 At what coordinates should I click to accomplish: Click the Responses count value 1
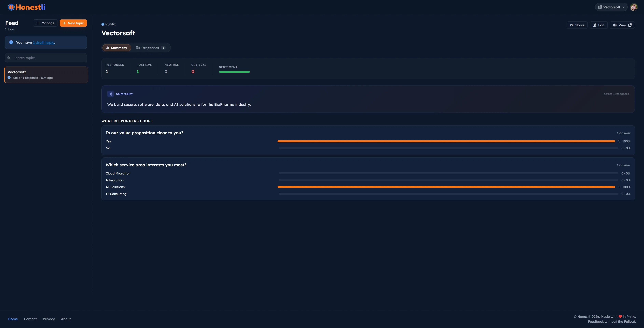click(107, 72)
